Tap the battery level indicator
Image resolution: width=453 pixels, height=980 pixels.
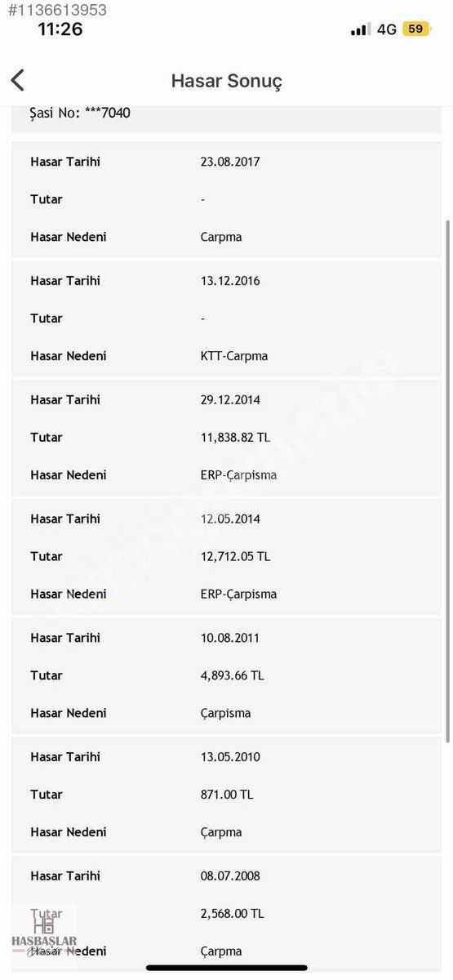pos(415,29)
